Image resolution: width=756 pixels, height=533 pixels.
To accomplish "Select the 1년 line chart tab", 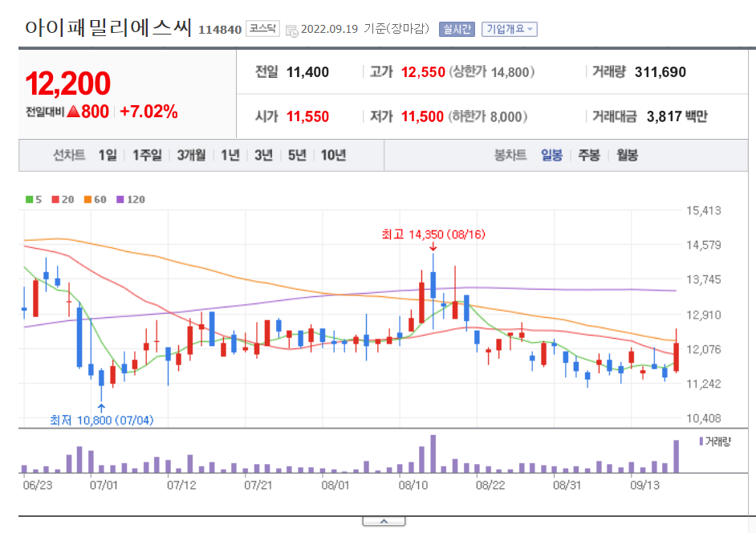I will point(230,155).
